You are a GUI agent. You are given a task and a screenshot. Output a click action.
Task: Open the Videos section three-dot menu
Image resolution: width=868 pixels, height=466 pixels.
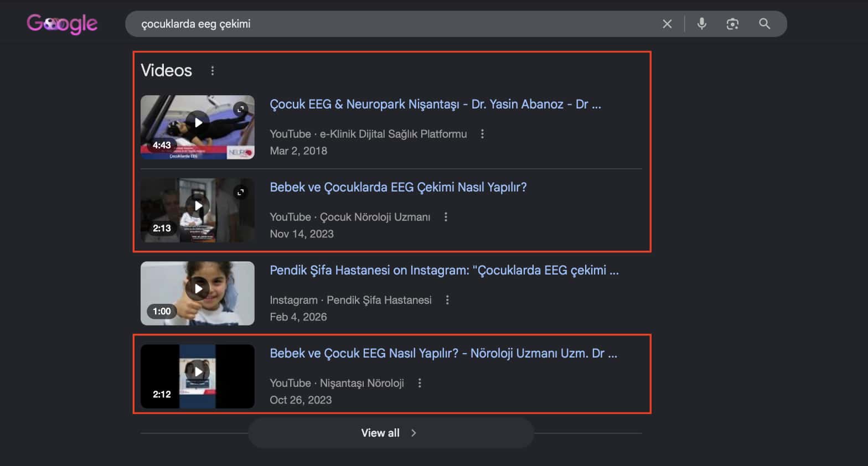[213, 71]
